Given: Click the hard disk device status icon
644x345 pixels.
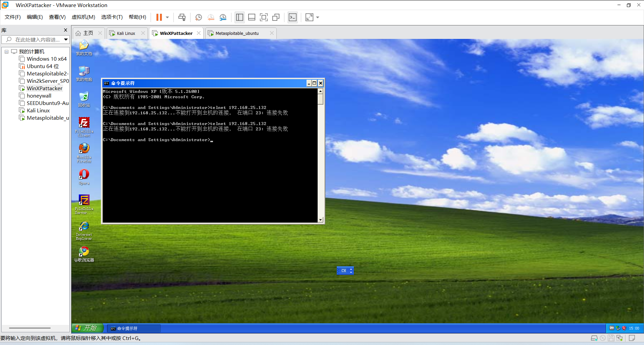Looking at the screenshot, I should (594, 338).
